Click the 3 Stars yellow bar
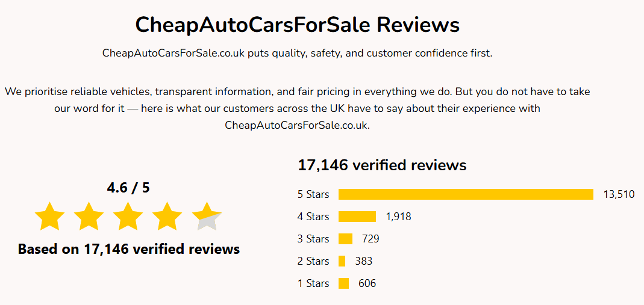This screenshot has height=305, width=644. (x=345, y=239)
